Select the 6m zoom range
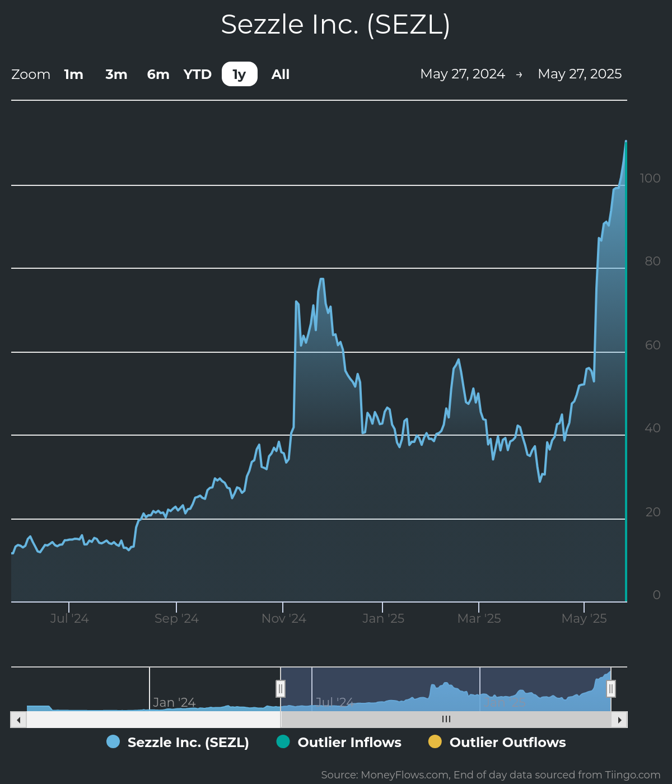672x784 pixels. [x=158, y=74]
